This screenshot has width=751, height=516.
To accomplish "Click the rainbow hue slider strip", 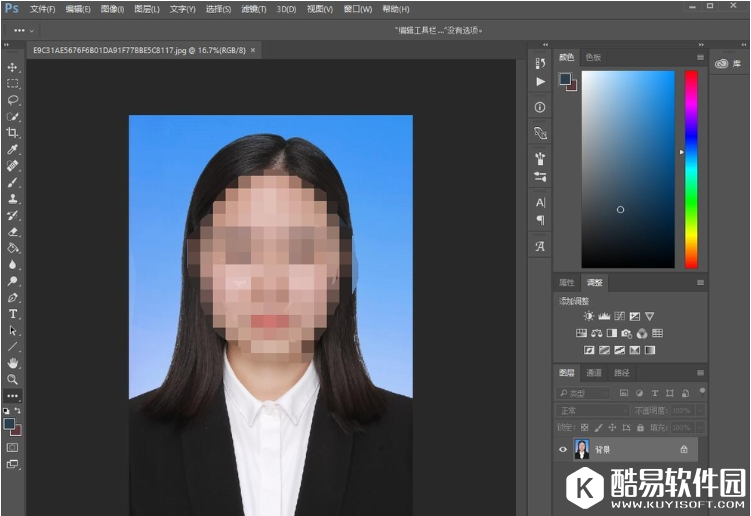I will [691, 168].
